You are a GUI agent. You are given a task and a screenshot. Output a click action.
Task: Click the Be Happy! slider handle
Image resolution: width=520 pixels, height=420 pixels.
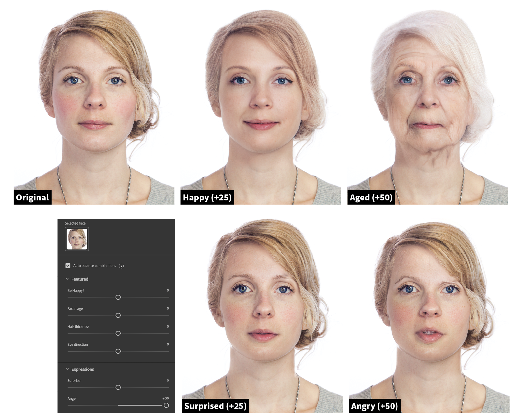pos(118,297)
